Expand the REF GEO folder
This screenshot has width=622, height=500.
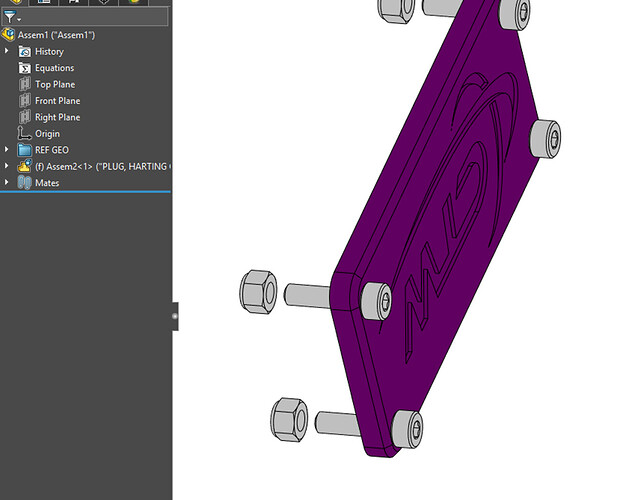[x=7, y=150]
